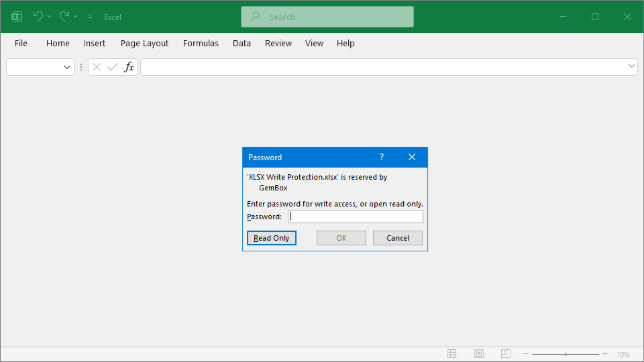This screenshot has height=362, width=644.
Task: Open the Undo history dropdown arrow
Action: coord(50,17)
